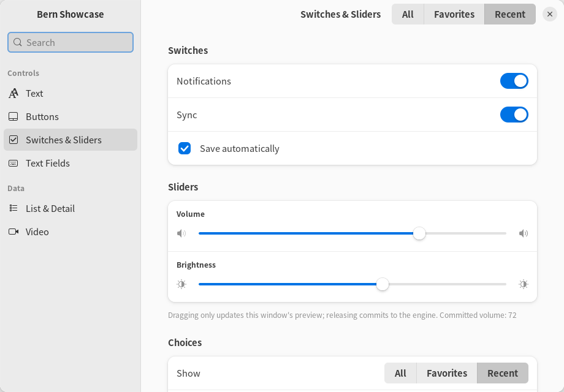Select Switches & Sliders sidebar item
The width and height of the screenshot is (564, 392).
pyautogui.click(x=70, y=140)
